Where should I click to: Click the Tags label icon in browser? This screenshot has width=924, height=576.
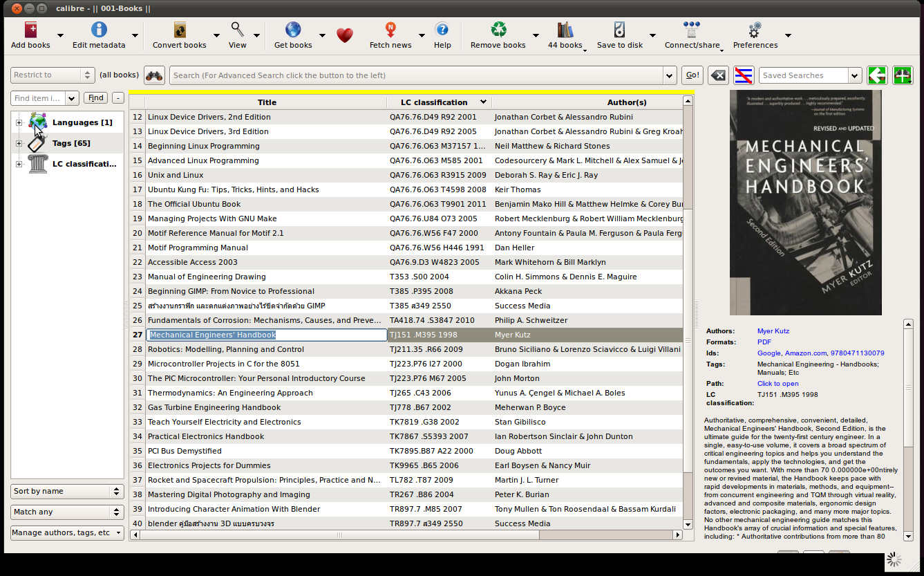(38, 143)
